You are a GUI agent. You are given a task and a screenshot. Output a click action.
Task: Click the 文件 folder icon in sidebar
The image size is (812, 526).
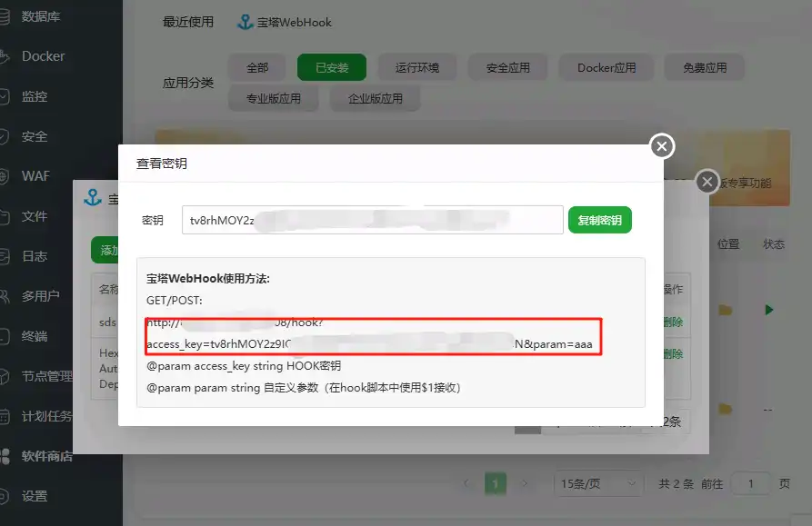click(5, 216)
